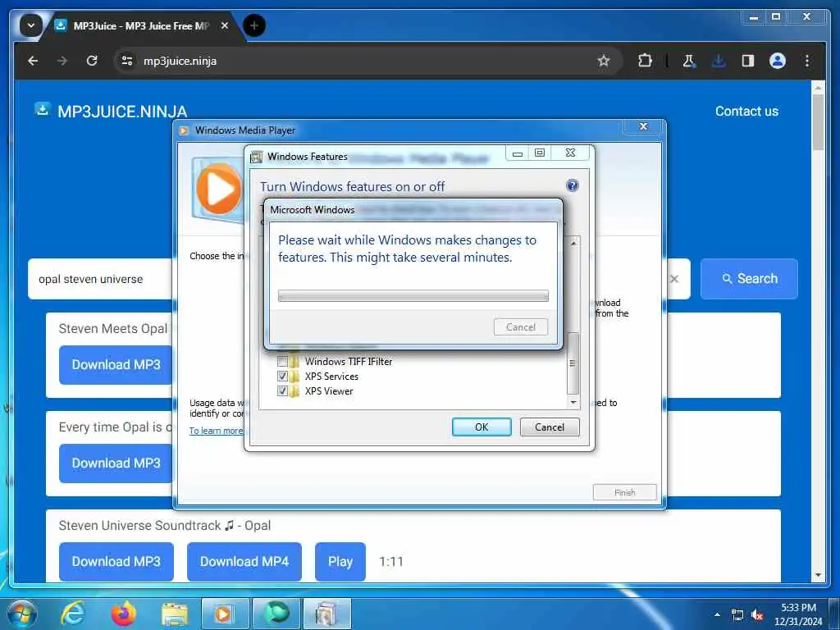Click the web page scrollbar thumb
Image resolution: width=840 pixels, height=630 pixels.
pyautogui.click(x=818, y=122)
